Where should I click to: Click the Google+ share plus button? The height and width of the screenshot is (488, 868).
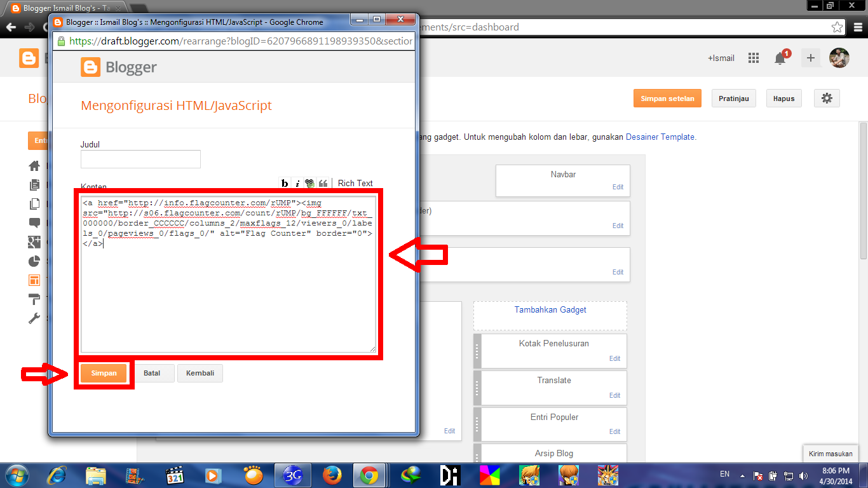click(x=810, y=58)
